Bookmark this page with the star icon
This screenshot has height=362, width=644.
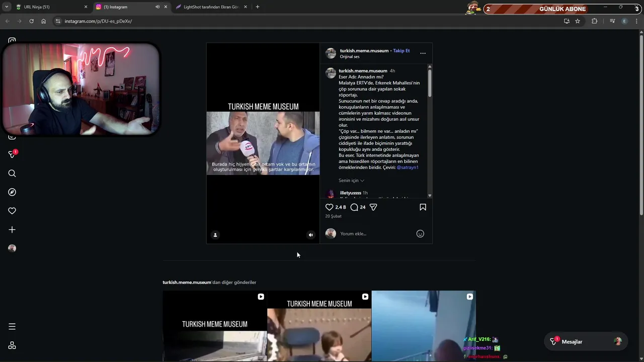click(x=578, y=21)
